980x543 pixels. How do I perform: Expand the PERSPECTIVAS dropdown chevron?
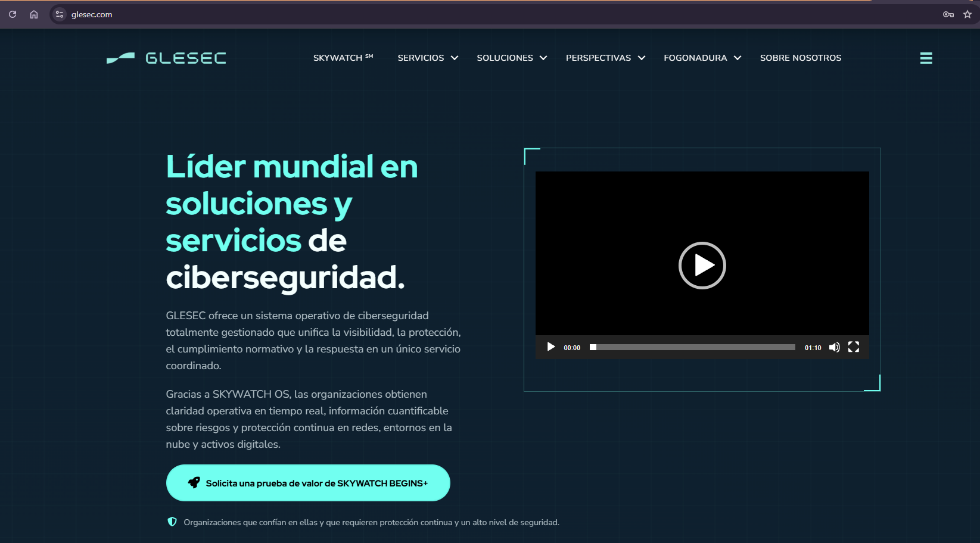click(642, 58)
